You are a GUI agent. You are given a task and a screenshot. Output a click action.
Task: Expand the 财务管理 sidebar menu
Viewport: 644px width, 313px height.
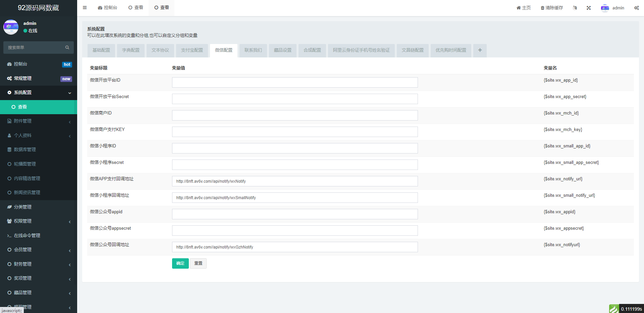(x=39, y=264)
